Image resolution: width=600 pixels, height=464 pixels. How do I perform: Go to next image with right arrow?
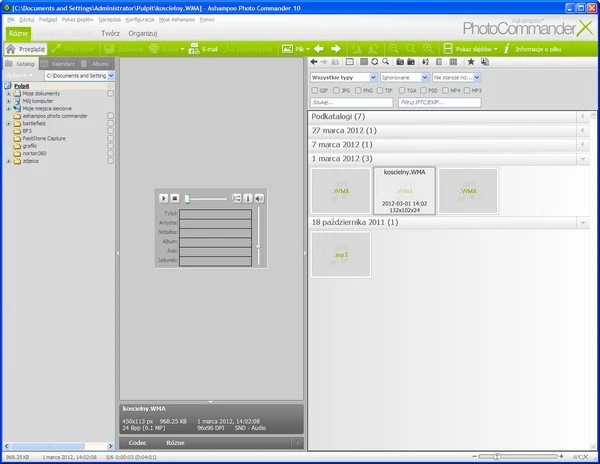click(336, 48)
